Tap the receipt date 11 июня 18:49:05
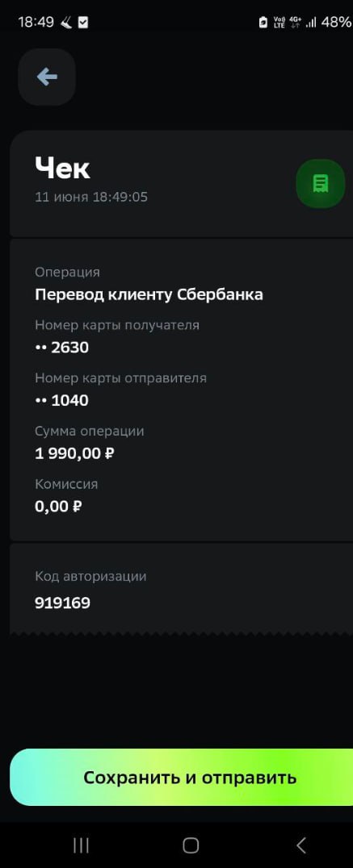The image size is (353, 868). [91, 197]
